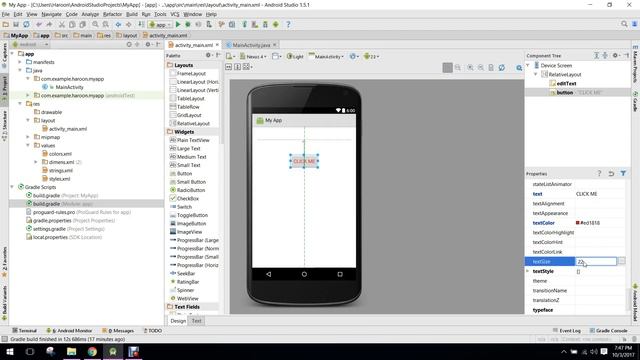Select the CLICK ME button on device preview
Viewport: 640px width, 360px height.
(304, 161)
